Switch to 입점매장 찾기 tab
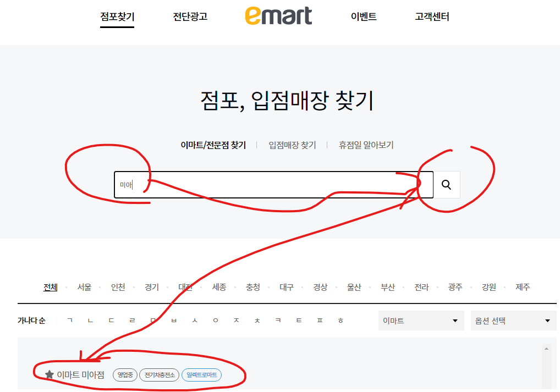The width and height of the screenshot is (560, 392). coord(292,145)
